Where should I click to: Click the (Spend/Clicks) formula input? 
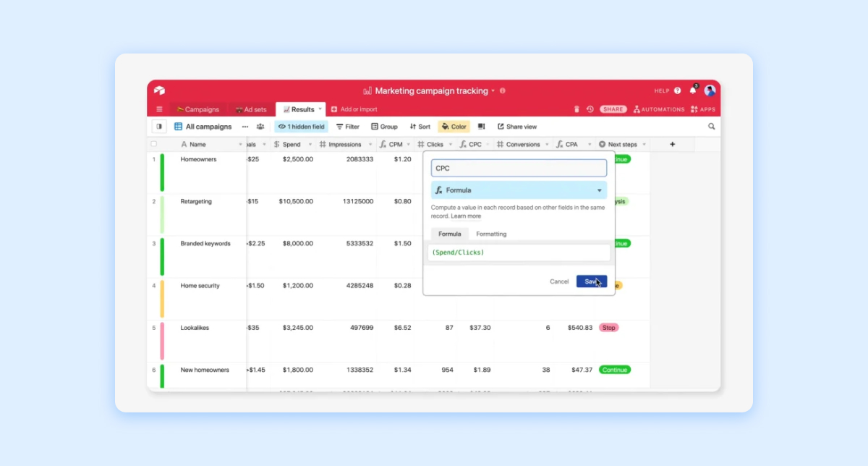tap(519, 253)
